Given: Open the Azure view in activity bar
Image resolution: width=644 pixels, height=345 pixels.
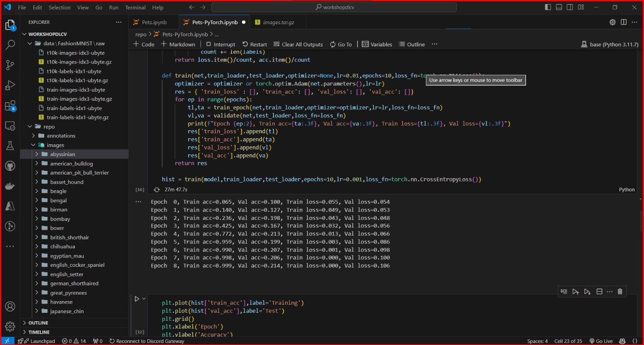Looking at the screenshot, I should pos(10,206).
